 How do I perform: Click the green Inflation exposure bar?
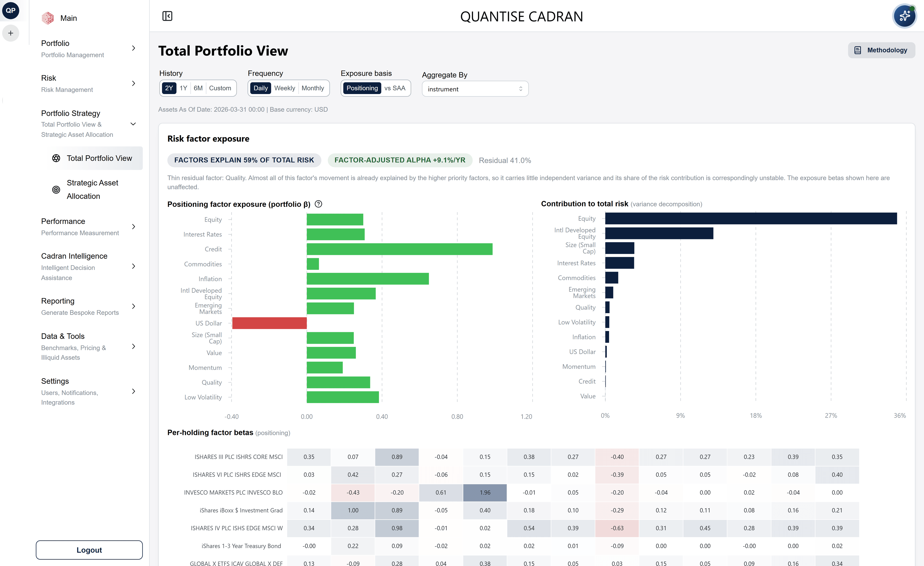[x=367, y=279]
